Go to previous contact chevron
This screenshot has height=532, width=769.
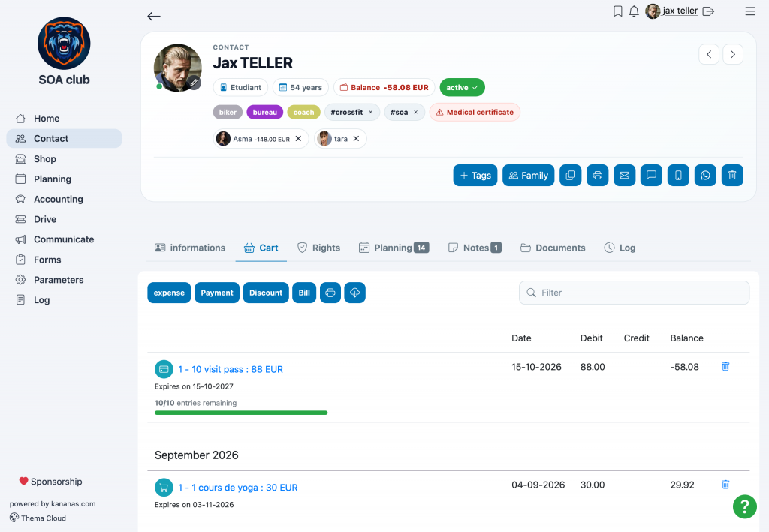click(709, 54)
